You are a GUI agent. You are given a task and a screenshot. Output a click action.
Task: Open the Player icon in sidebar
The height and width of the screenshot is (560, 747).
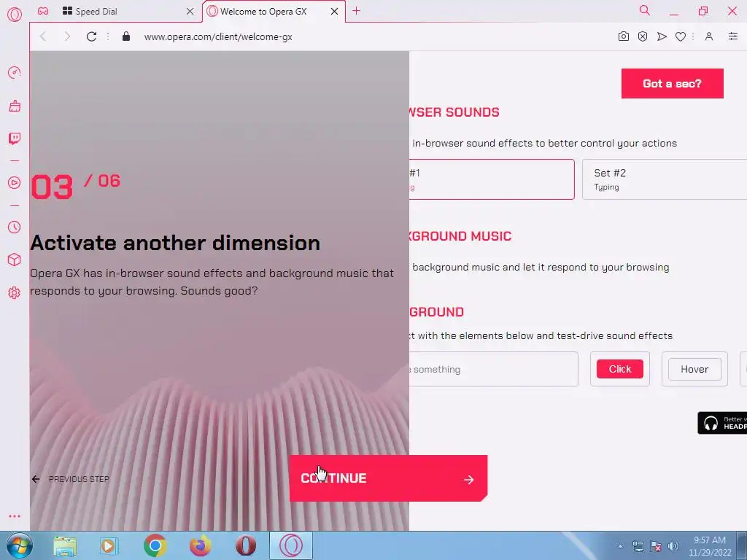click(15, 183)
